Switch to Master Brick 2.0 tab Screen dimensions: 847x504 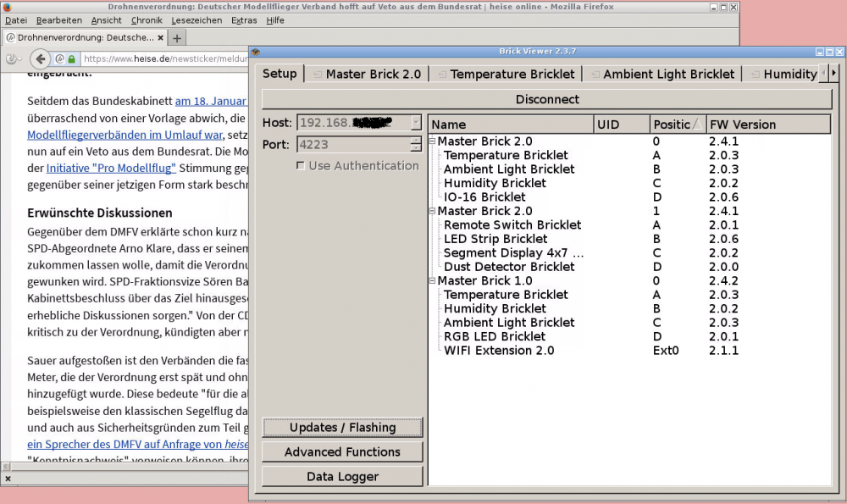click(x=368, y=74)
